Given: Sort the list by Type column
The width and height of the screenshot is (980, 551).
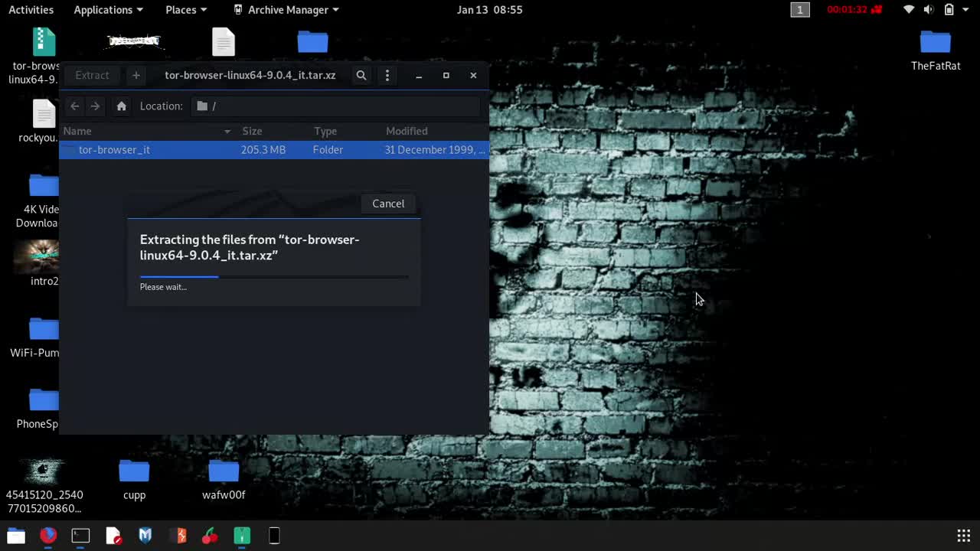Looking at the screenshot, I should click(x=345, y=131).
